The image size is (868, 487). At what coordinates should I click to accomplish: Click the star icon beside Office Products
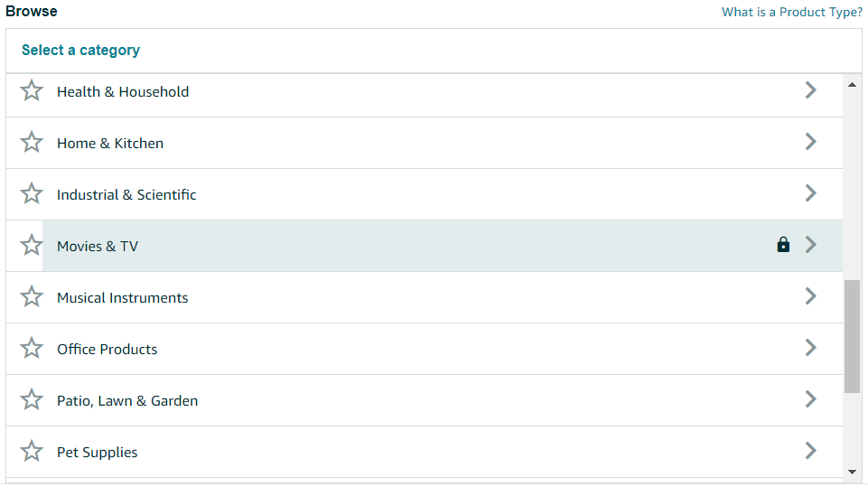point(32,349)
